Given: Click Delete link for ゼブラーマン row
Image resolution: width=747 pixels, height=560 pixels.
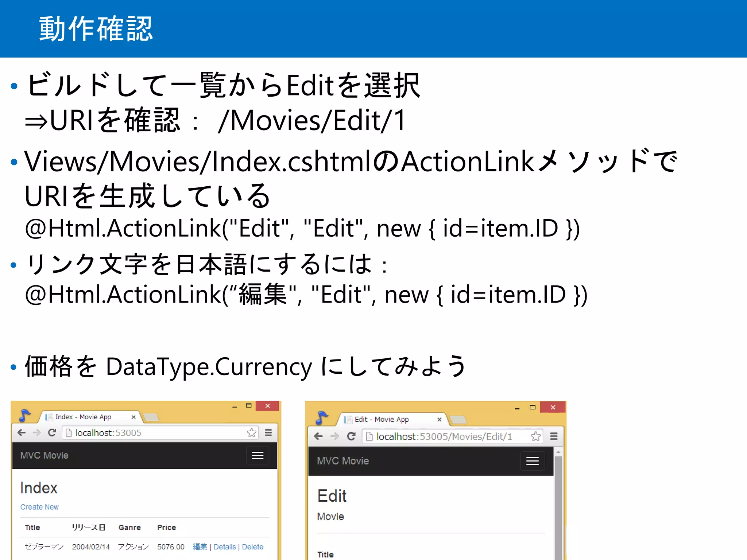Looking at the screenshot, I should pyautogui.click(x=252, y=547).
